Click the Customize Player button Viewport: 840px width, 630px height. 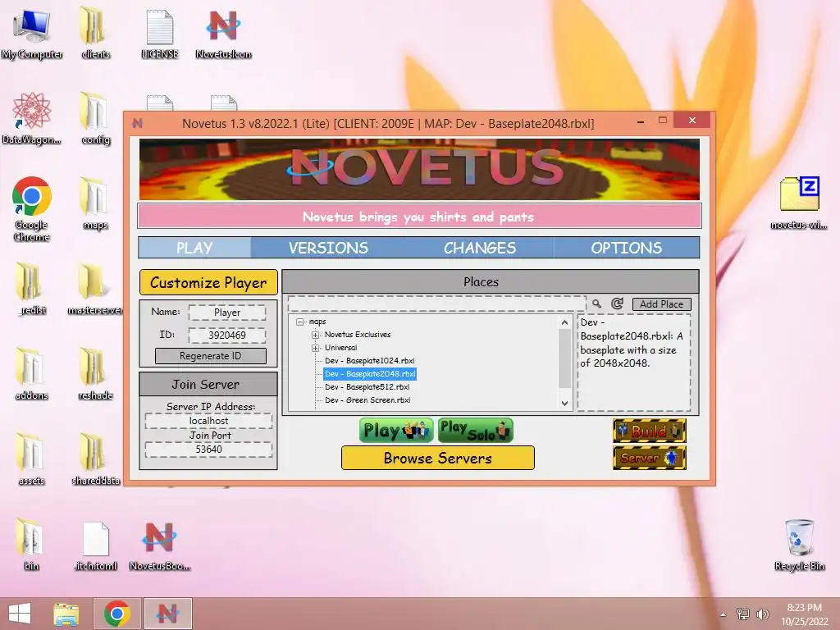(208, 282)
